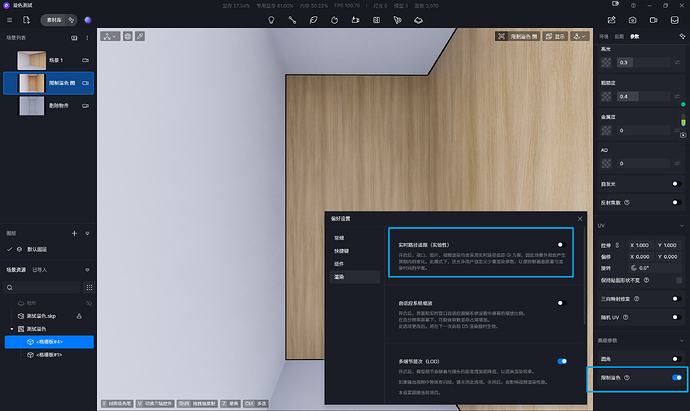Add a new layer with plus
This screenshot has width=690, height=411.
pos(74,233)
